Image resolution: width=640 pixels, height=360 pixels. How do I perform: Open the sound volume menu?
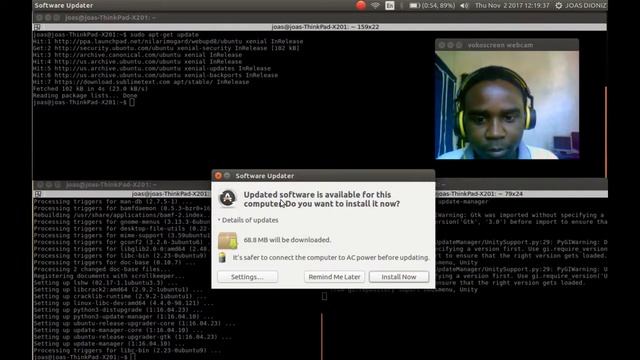(x=464, y=5)
